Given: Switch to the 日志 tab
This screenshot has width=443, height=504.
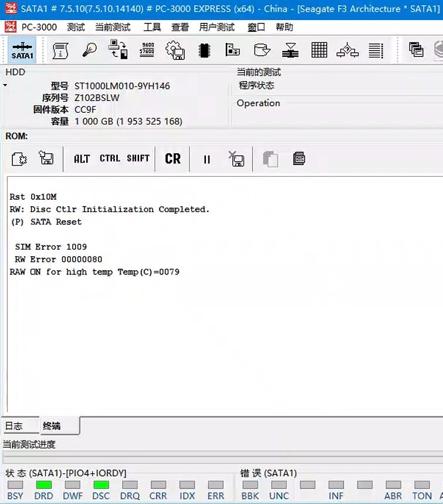Looking at the screenshot, I should pyautogui.click(x=21, y=426).
